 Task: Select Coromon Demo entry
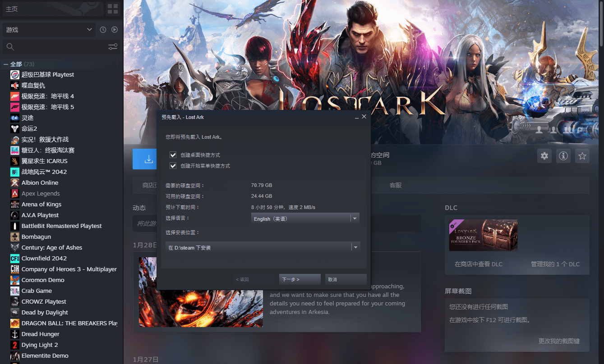point(43,280)
